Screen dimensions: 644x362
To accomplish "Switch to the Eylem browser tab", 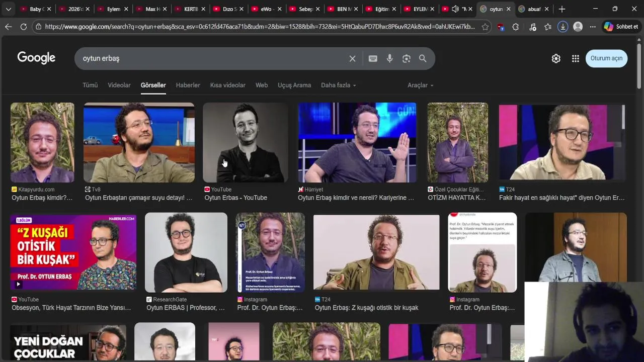I will (113, 9).
